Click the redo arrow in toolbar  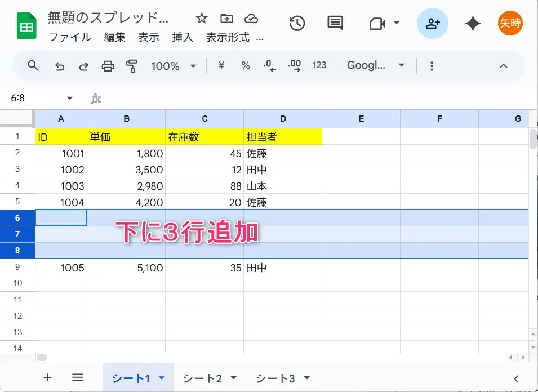[x=83, y=66]
